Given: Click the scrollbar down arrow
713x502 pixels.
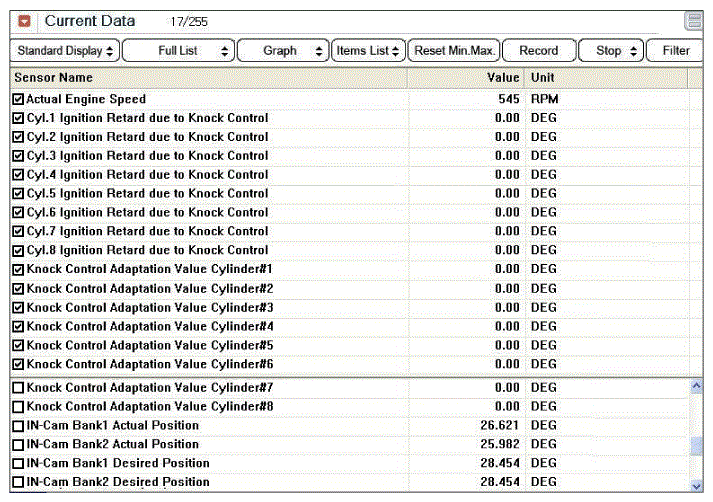Looking at the screenshot, I should click(x=696, y=486).
